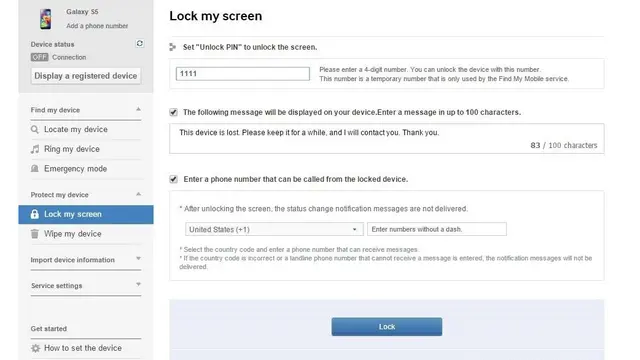Click the arrow icon beside Set Unlock PIN
The width and height of the screenshot is (640, 360).
click(173, 47)
